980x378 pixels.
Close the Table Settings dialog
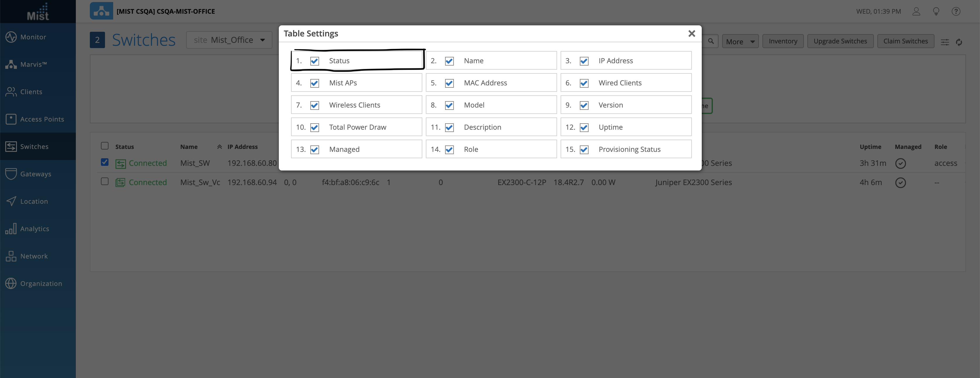[x=692, y=34]
